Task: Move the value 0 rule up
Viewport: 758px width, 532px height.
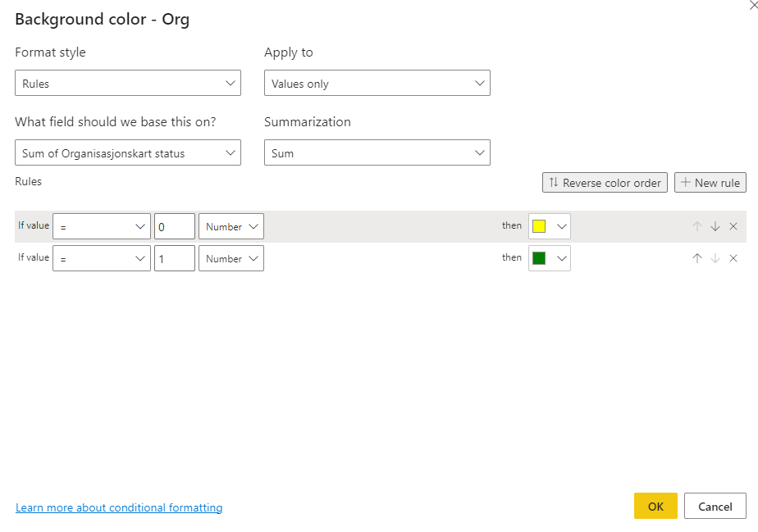Action: (x=696, y=226)
